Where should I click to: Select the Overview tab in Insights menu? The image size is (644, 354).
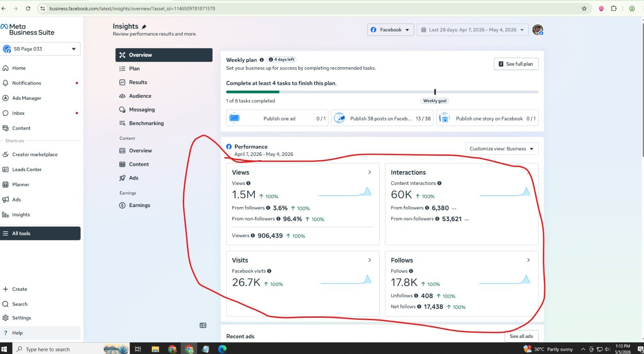[164, 55]
